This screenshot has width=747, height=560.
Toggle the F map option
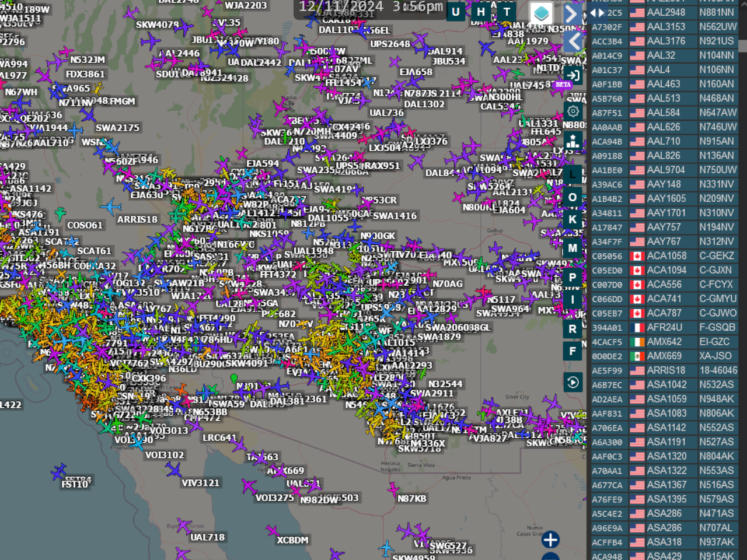[x=573, y=351]
